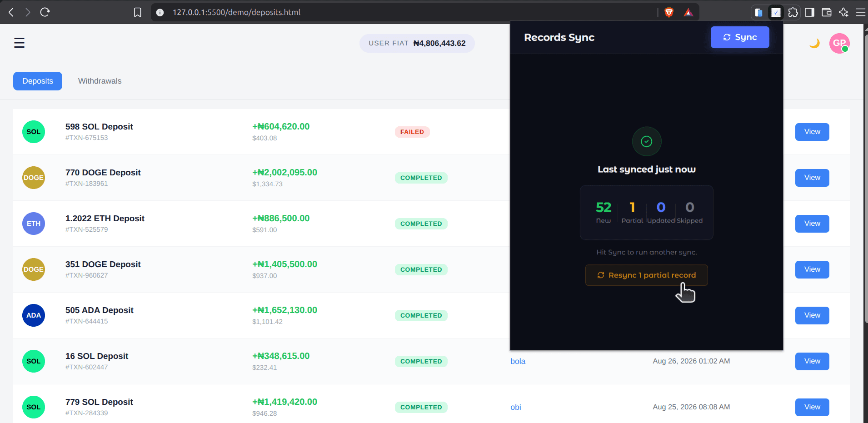Click the ETH coin badge
This screenshot has width=868, height=423.
tap(34, 224)
